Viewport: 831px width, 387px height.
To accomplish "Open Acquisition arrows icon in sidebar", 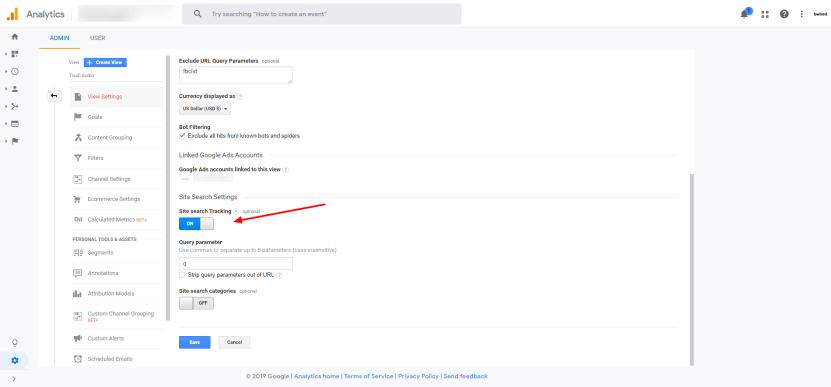I will [x=15, y=107].
